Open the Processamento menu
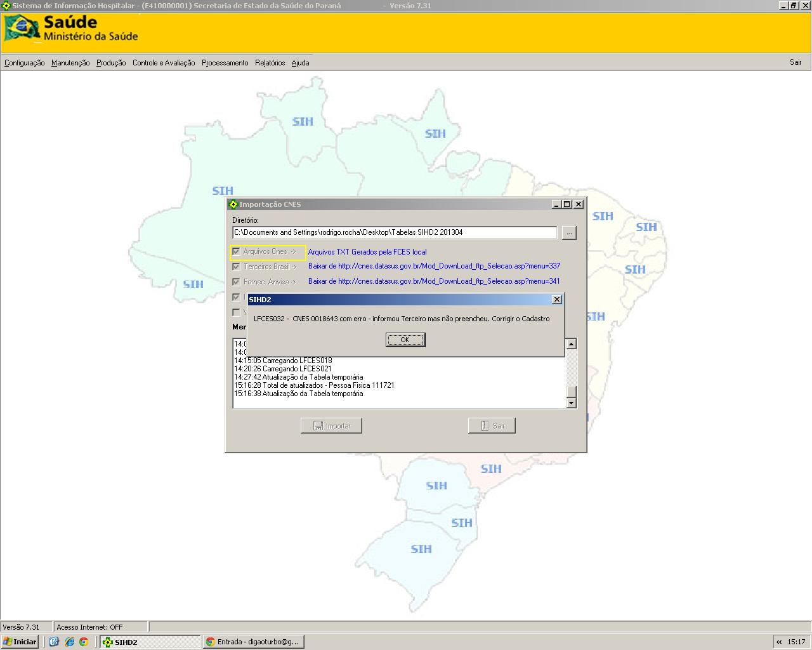 point(225,63)
